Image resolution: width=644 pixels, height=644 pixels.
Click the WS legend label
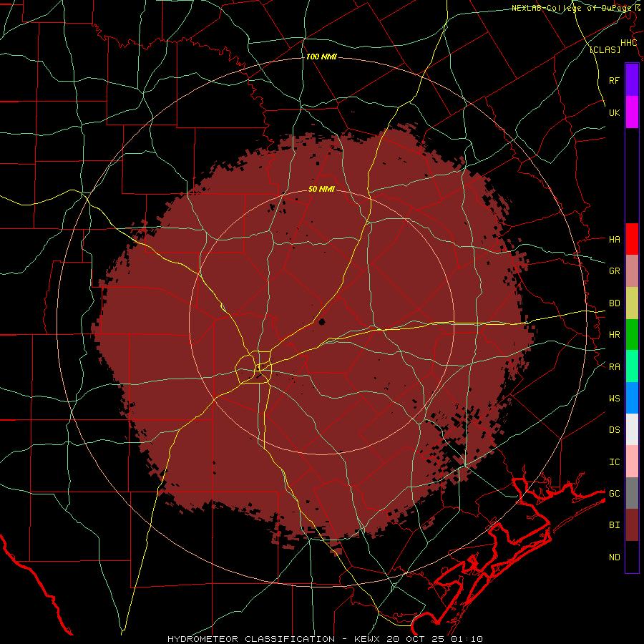coord(614,399)
